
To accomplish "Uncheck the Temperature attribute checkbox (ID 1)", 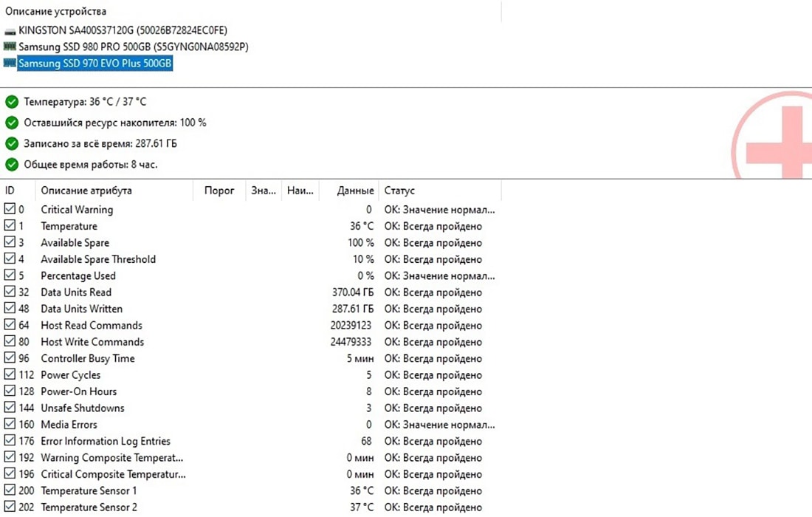I will point(10,225).
